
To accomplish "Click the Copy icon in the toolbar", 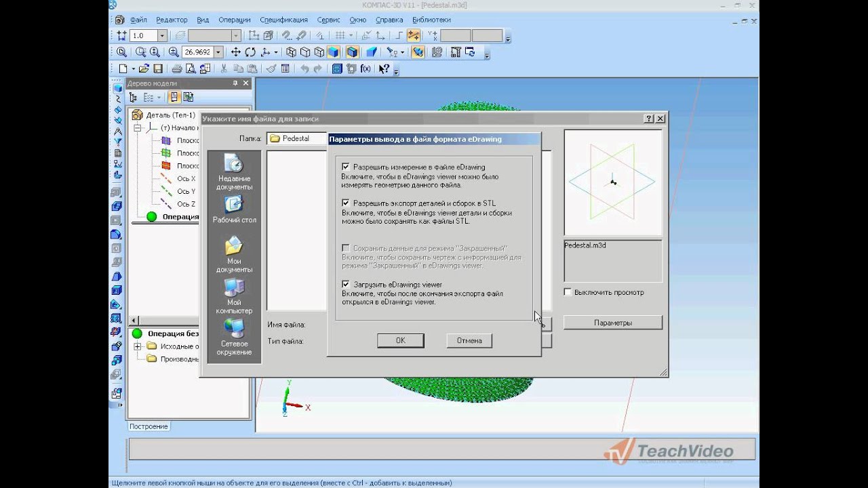I will point(238,68).
